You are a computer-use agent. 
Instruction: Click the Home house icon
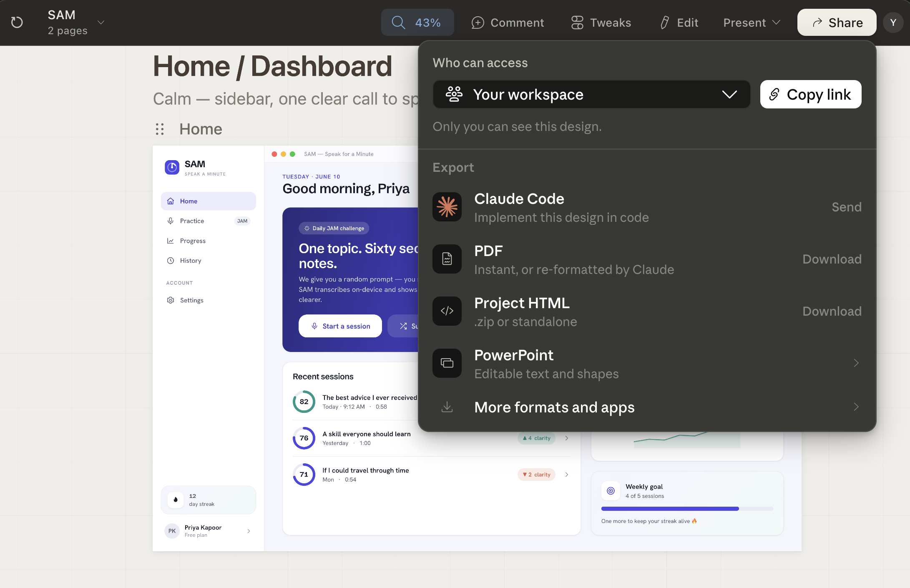click(170, 201)
